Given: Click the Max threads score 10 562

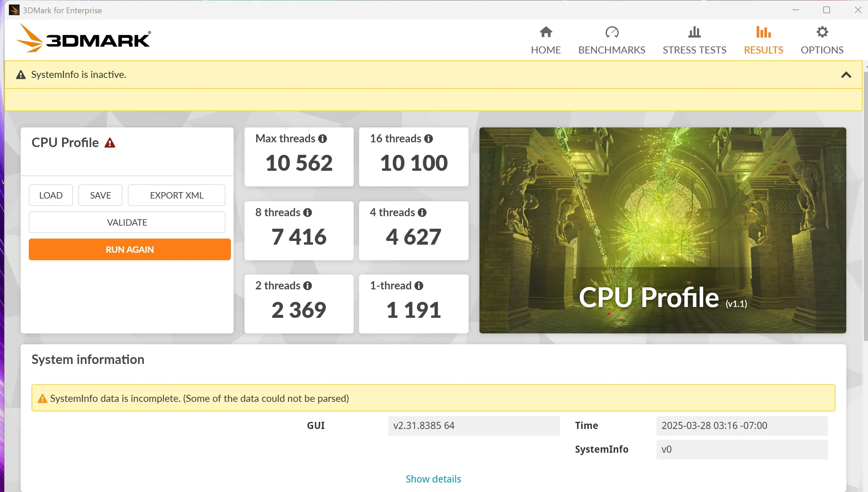Looking at the screenshot, I should 299,163.
